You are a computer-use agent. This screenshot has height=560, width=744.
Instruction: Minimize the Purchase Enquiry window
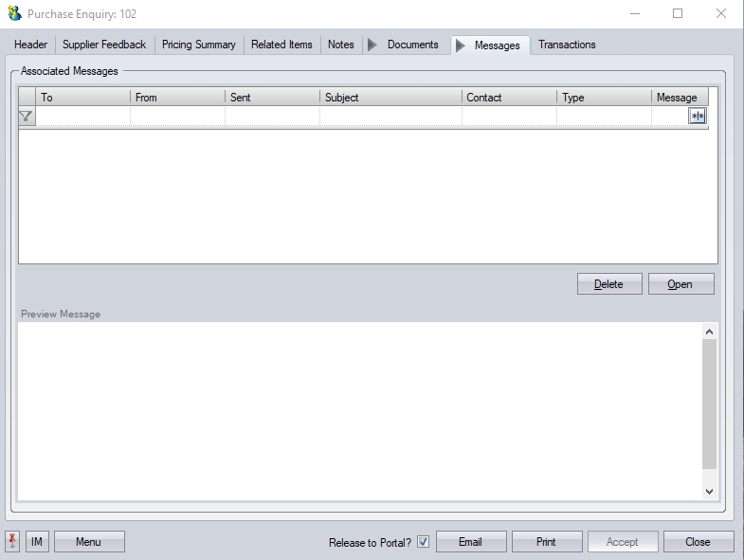pos(635,13)
